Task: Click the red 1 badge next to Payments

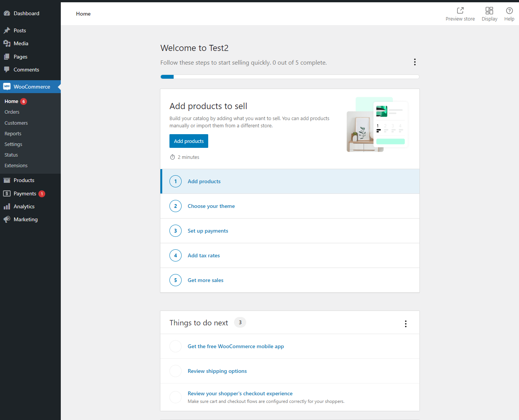Action: tap(42, 194)
